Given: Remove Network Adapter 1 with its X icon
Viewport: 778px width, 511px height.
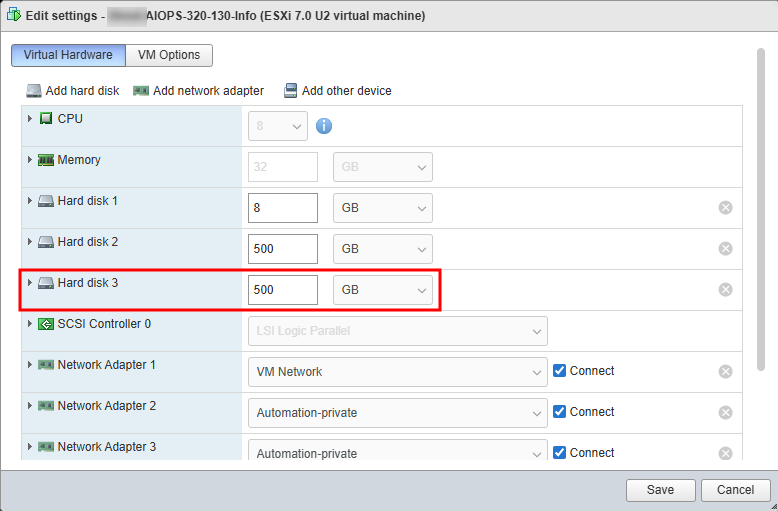Looking at the screenshot, I should [x=725, y=372].
